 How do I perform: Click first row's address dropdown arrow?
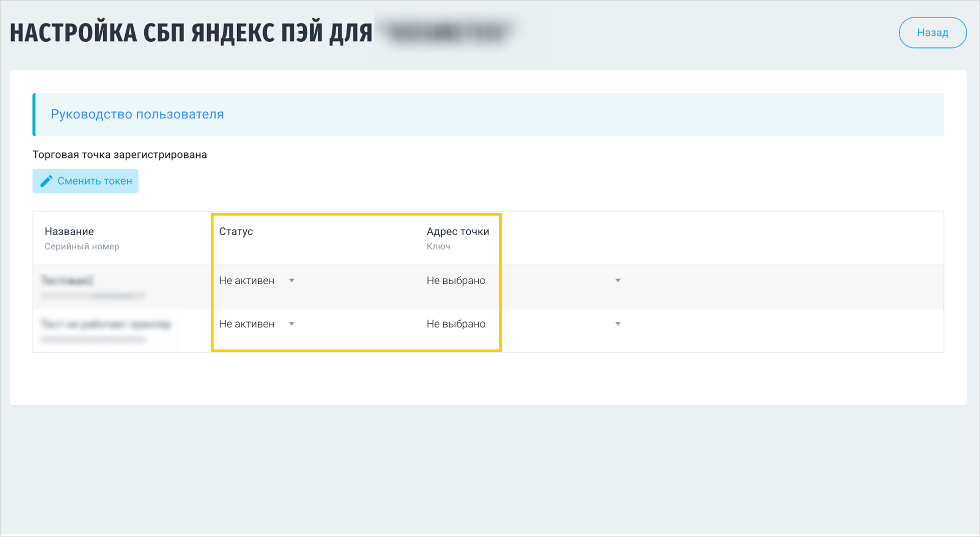tap(618, 281)
